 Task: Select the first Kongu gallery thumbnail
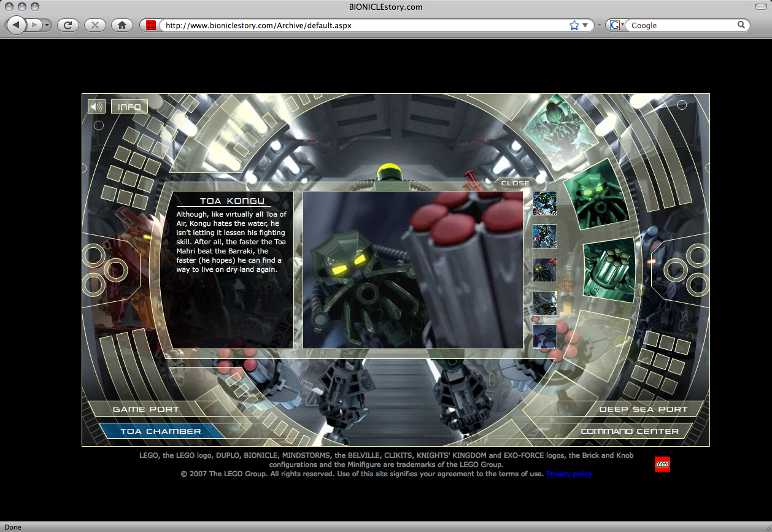pyautogui.click(x=545, y=203)
